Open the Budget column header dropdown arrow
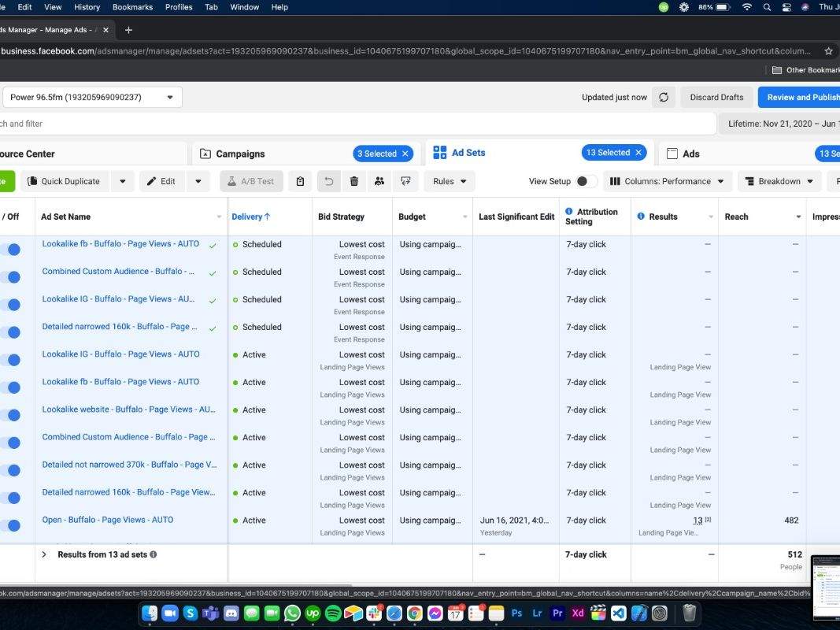Image resolution: width=840 pixels, height=630 pixels. click(465, 217)
